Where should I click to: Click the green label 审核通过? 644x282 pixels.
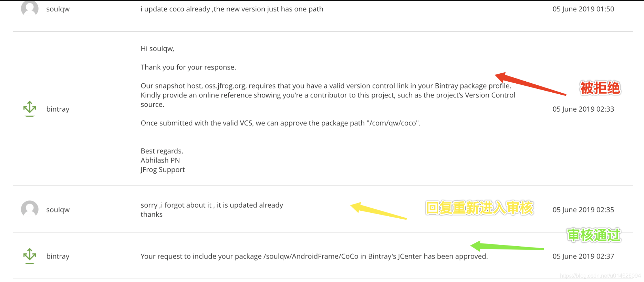tap(594, 235)
